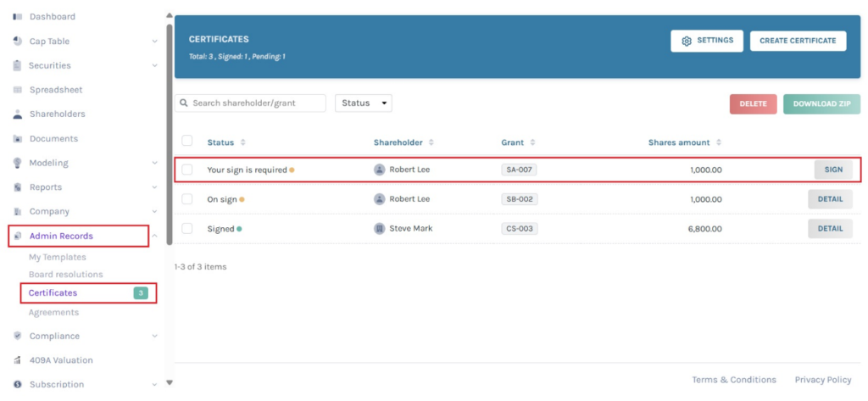Toggle the select-all checkbox in table header
868x401 pixels.
(x=187, y=142)
